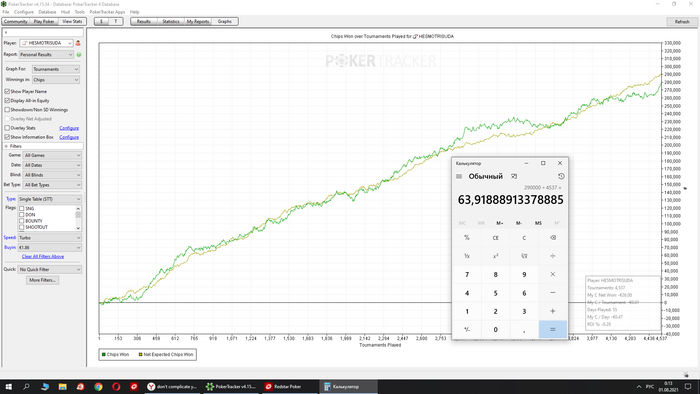
Task: Check the DON flag
Action: (x=21, y=215)
